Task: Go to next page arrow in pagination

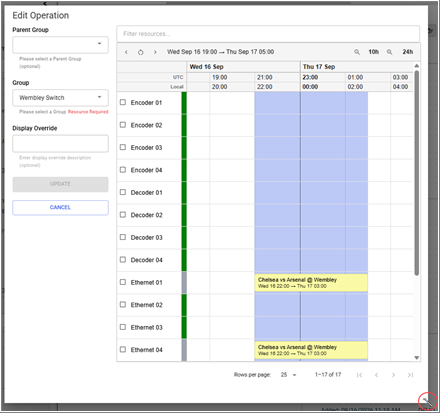Action: 393,375
